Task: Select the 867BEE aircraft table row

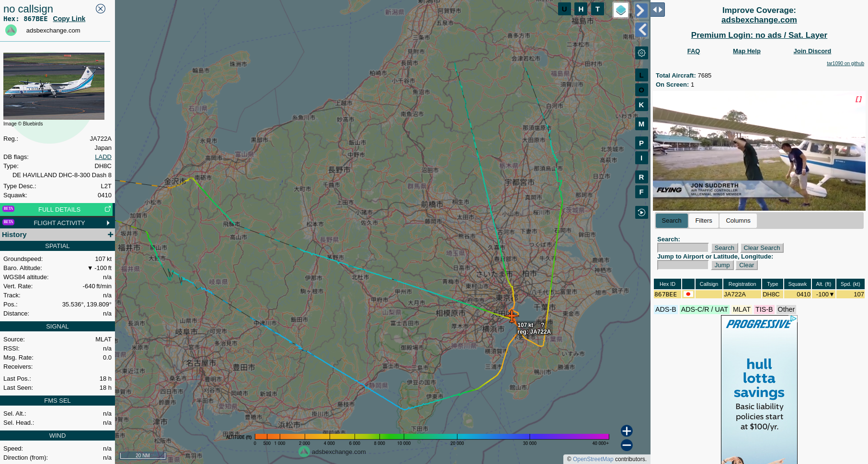Action: 759,294
